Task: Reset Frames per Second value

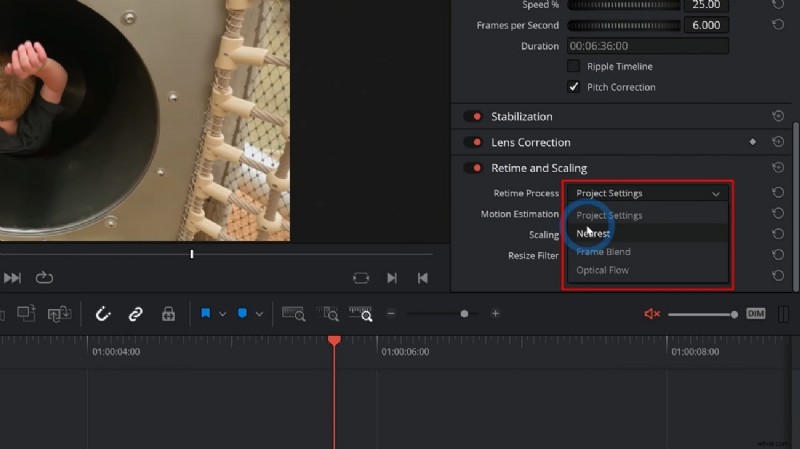Action: [778, 24]
